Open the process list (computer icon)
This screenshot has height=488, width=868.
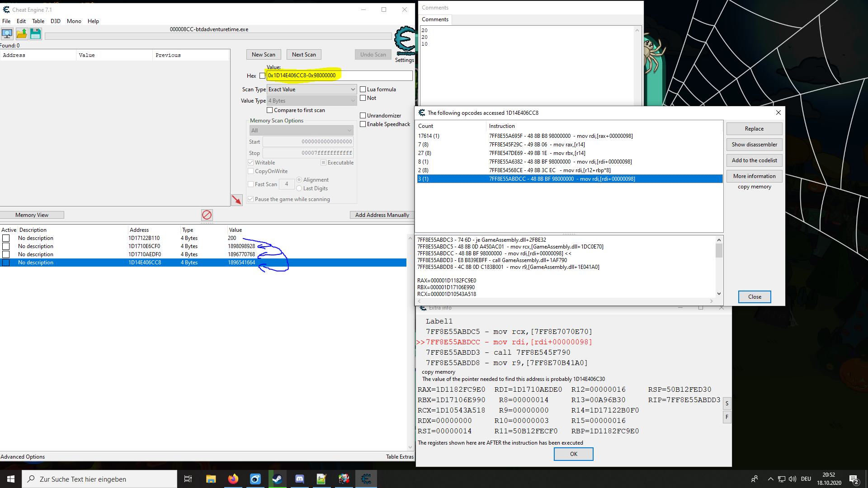[x=7, y=34]
